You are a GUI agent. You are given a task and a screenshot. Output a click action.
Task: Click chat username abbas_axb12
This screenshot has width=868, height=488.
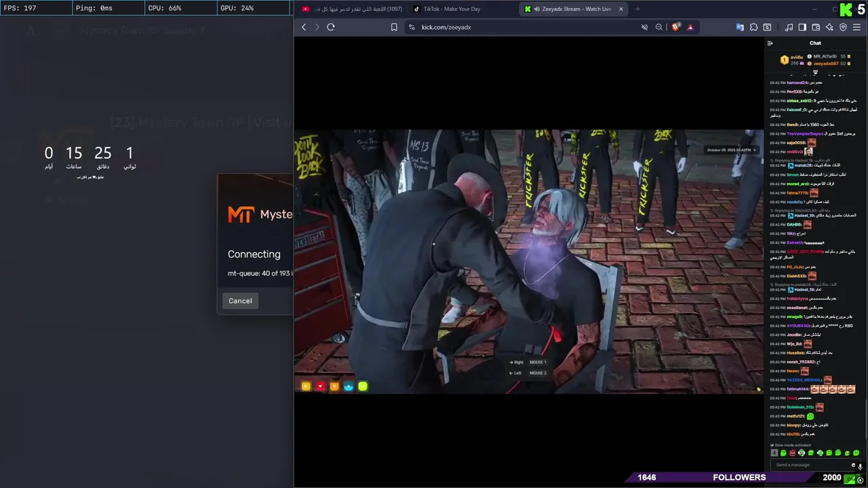point(800,100)
